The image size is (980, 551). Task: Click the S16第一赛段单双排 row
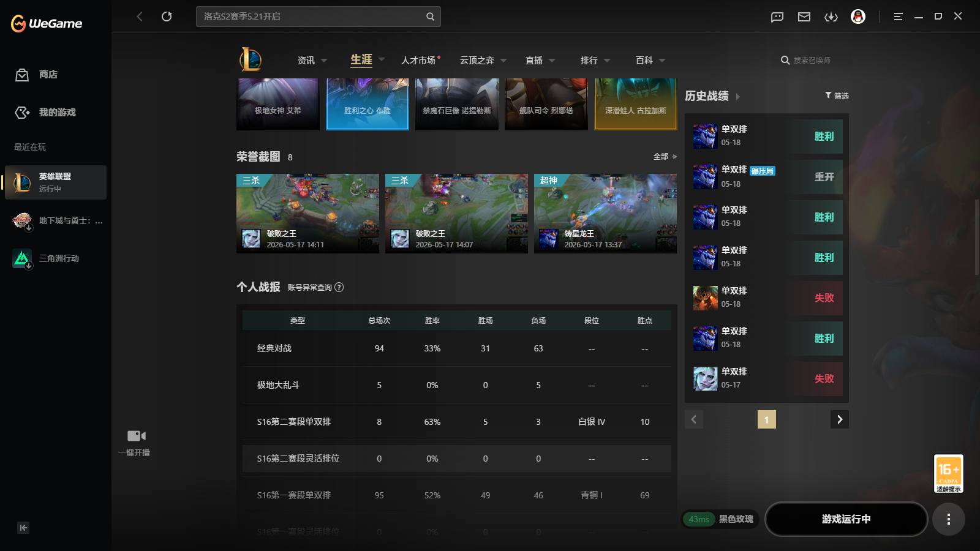[456, 495]
